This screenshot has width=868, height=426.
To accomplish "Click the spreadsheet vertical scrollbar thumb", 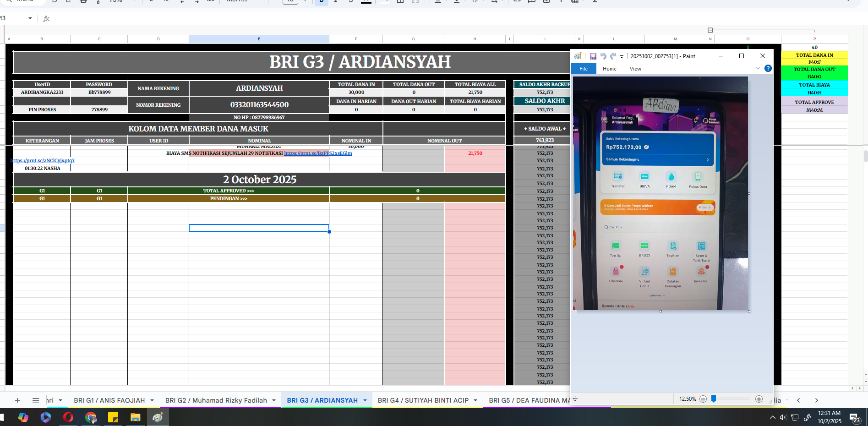I will point(865,156).
